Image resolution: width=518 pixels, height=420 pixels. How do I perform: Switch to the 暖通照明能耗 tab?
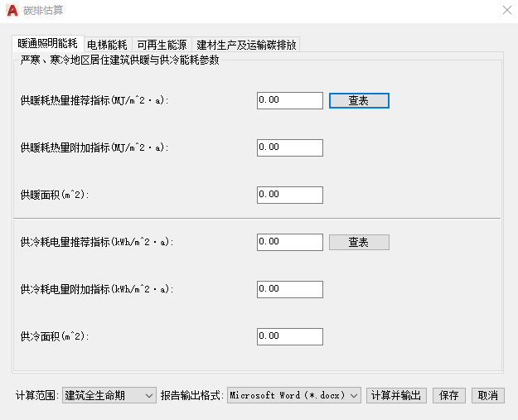[x=48, y=44]
